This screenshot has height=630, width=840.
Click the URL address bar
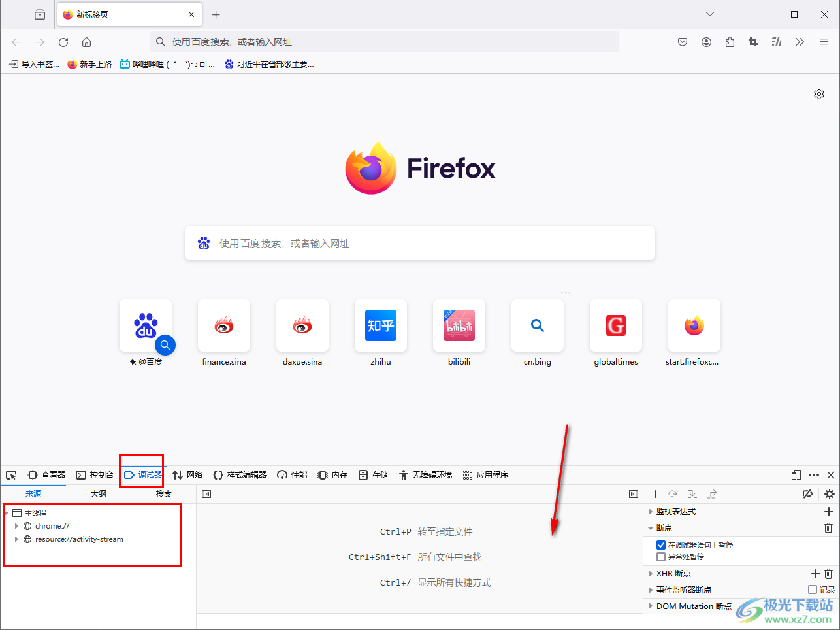(385, 42)
